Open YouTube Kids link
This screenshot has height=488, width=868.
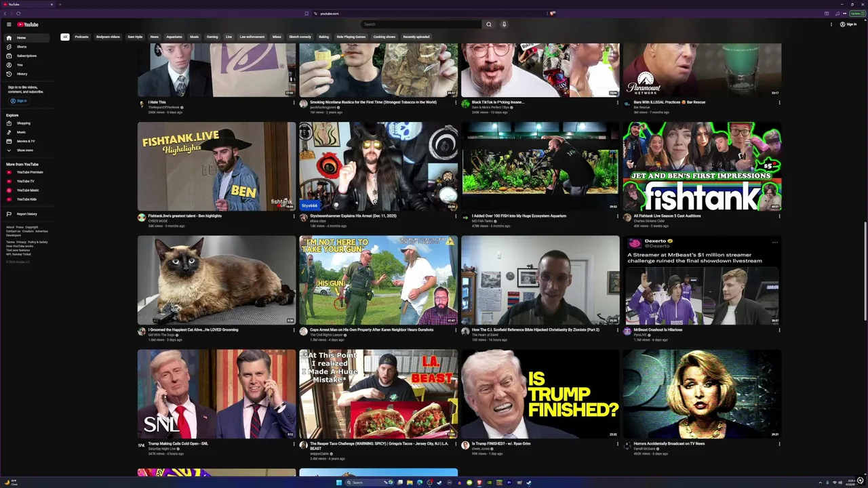point(26,199)
